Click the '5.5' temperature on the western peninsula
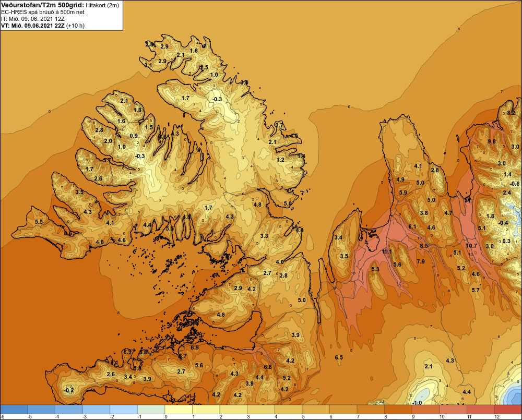522x420 pixels. (x=38, y=222)
